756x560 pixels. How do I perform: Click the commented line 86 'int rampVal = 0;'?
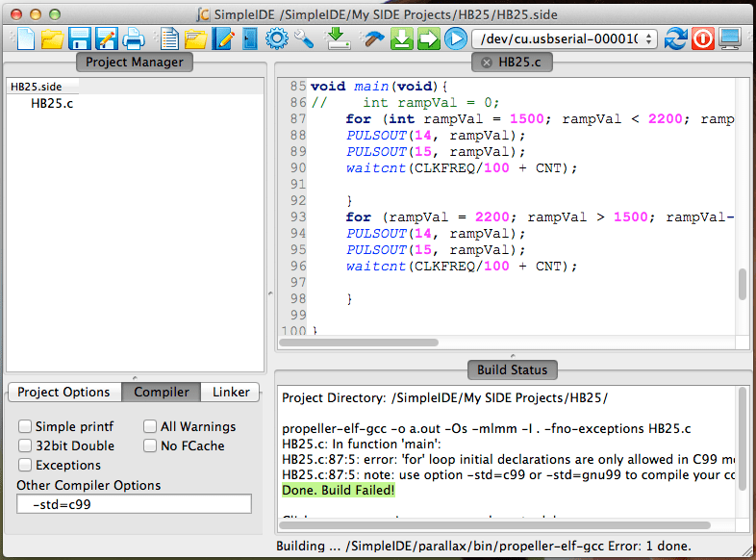pyautogui.click(x=405, y=103)
